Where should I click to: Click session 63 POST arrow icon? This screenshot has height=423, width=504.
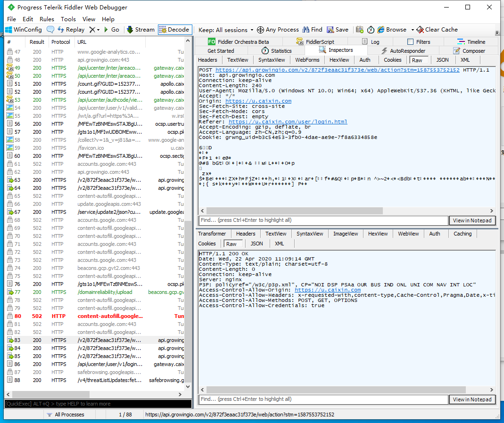point(10,180)
